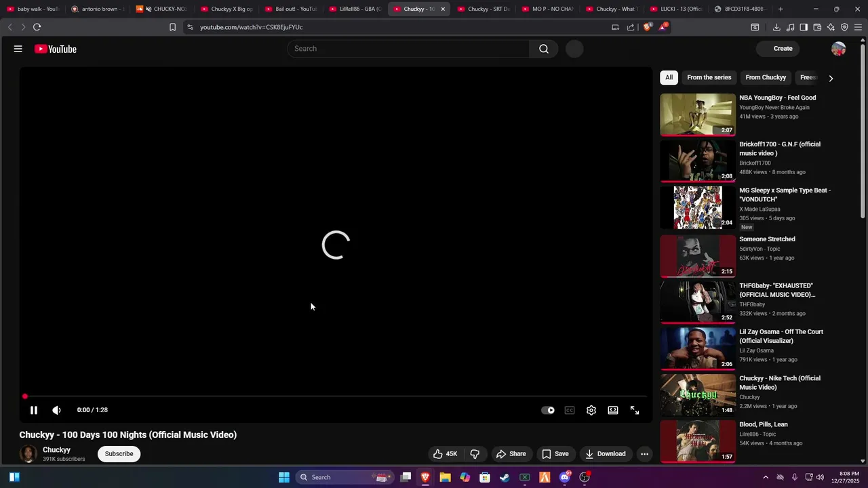The width and height of the screenshot is (868, 488).
Task: Click the search magnifier button beside search box
Action: (x=544, y=49)
